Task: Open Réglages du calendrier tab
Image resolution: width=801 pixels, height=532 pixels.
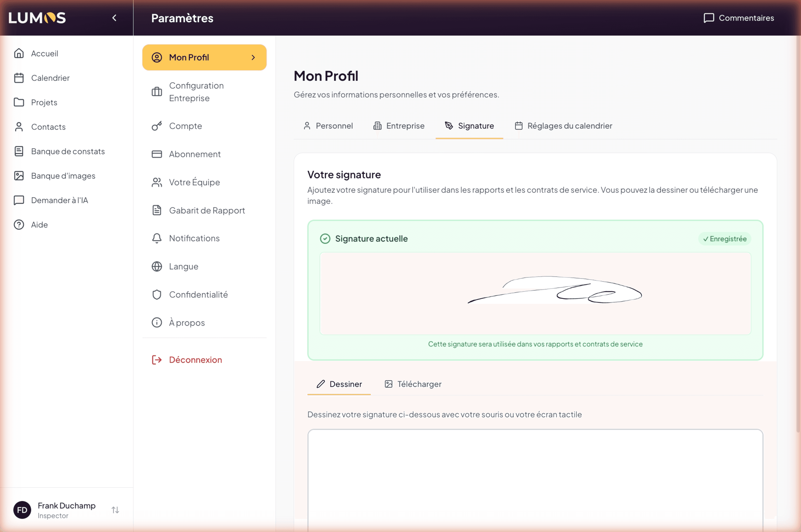Action: [x=563, y=126]
